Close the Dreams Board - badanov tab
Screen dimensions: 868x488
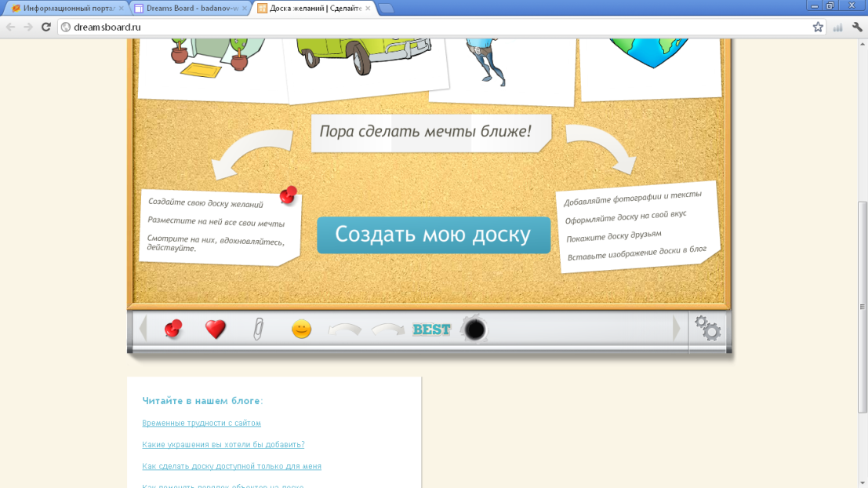[x=244, y=9]
